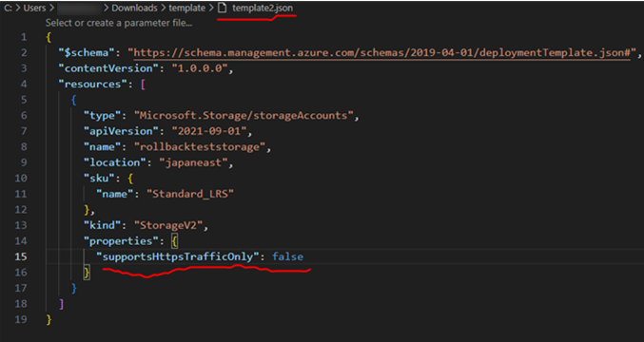This screenshot has width=644, height=342.
Task: Open the template2.json breadcrumb item
Action: [263, 8]
